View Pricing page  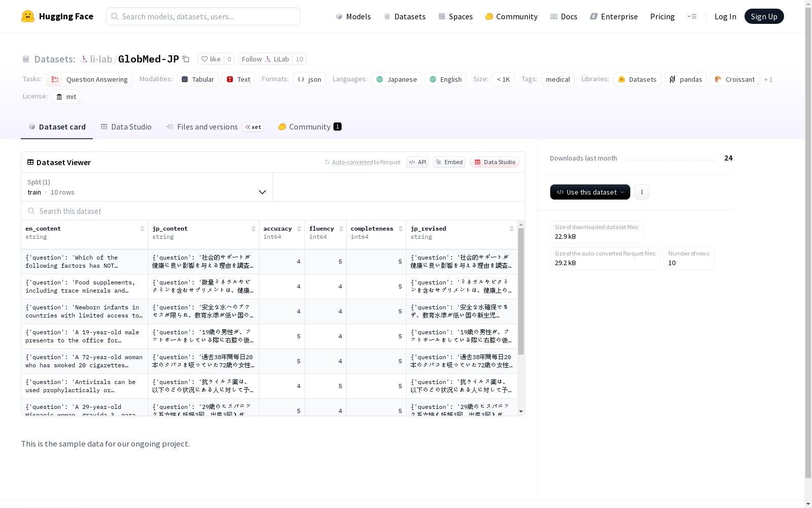pyautogui.click(x=662, y=16)
